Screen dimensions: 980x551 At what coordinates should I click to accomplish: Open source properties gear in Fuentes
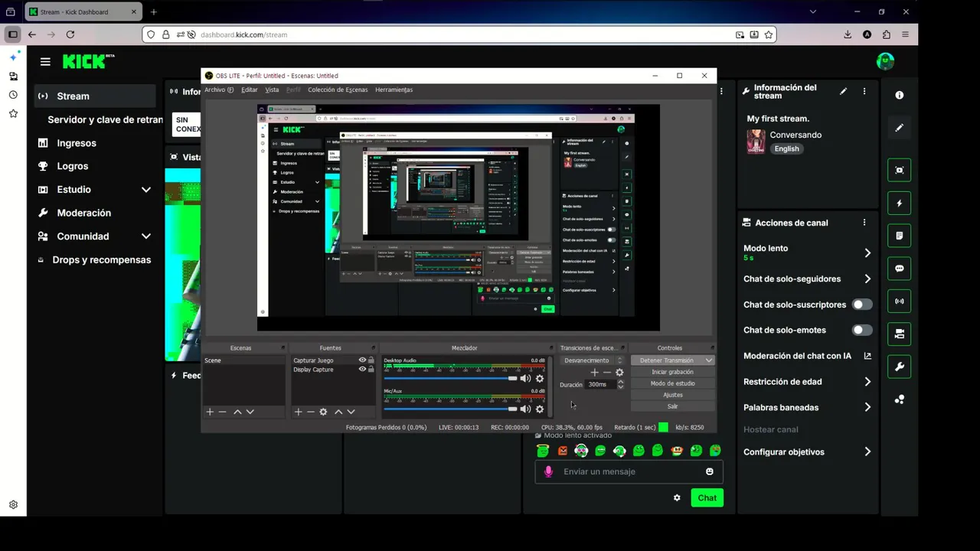pyautogui.click(x=323, y=412)
